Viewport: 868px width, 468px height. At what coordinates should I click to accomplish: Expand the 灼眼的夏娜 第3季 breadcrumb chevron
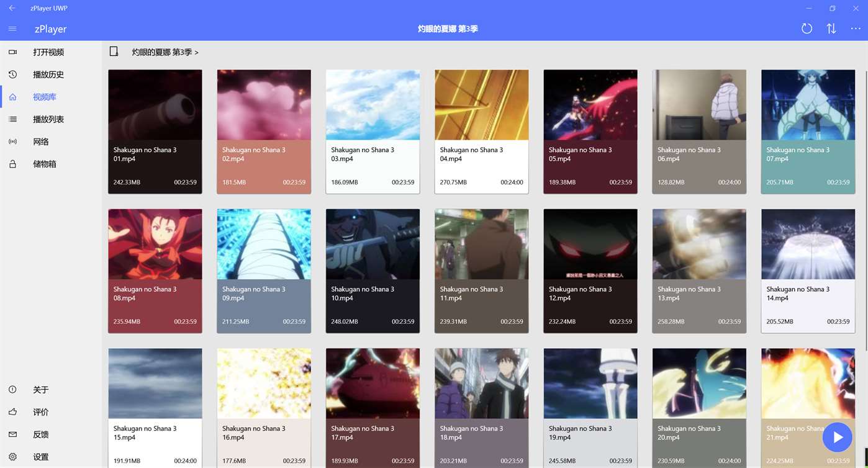click(196, 52)
